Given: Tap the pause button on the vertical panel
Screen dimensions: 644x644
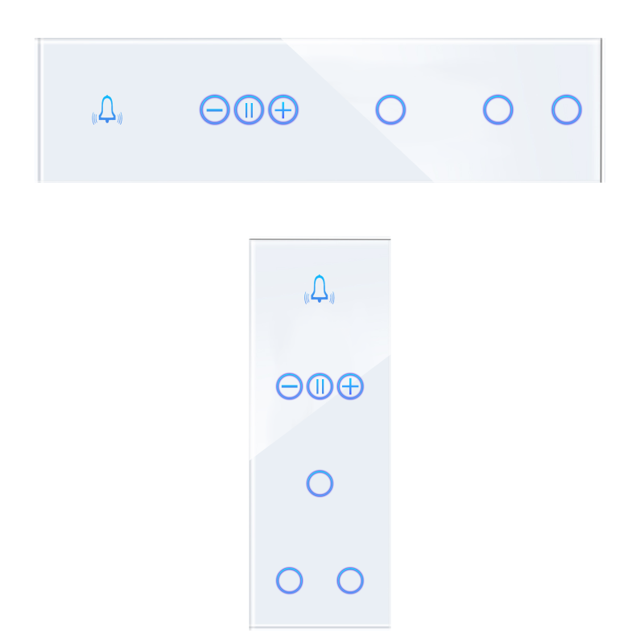Looking at the screenshot, I should pos(320,386).
